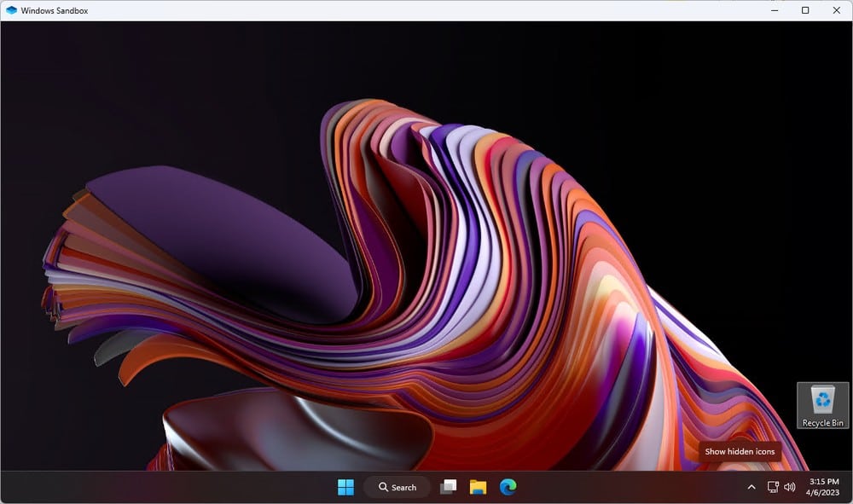Close the Windows Sandbox window

tap(837, 10)
